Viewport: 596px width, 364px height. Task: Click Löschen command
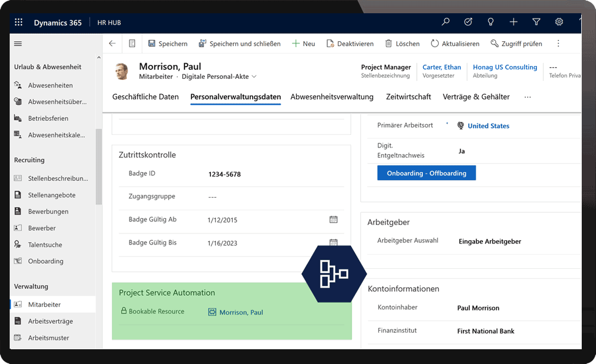point(402,44)
